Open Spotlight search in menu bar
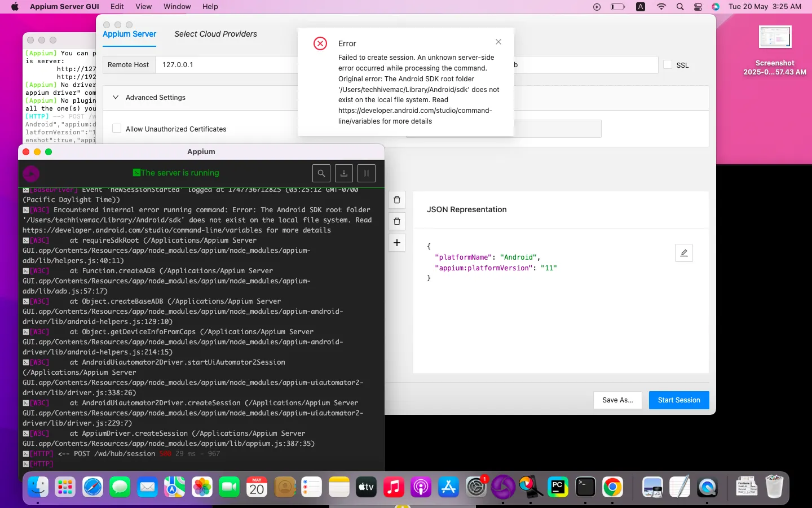The height and width of the screenshot is (508, 812). [x=680, y=7]
